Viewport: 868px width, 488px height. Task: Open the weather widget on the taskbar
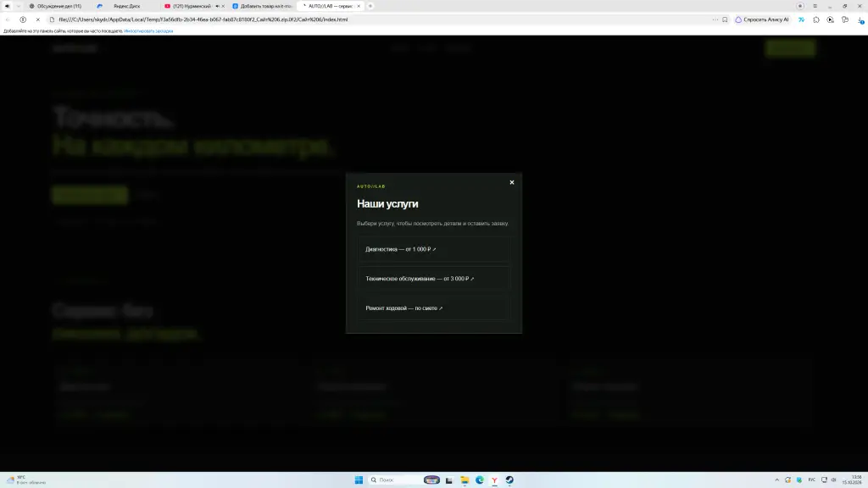point(25,480)
